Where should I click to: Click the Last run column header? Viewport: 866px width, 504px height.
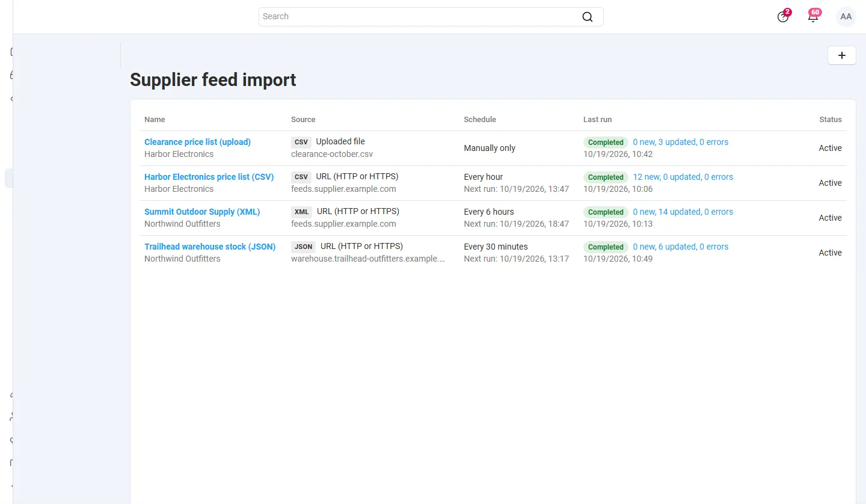597,120
